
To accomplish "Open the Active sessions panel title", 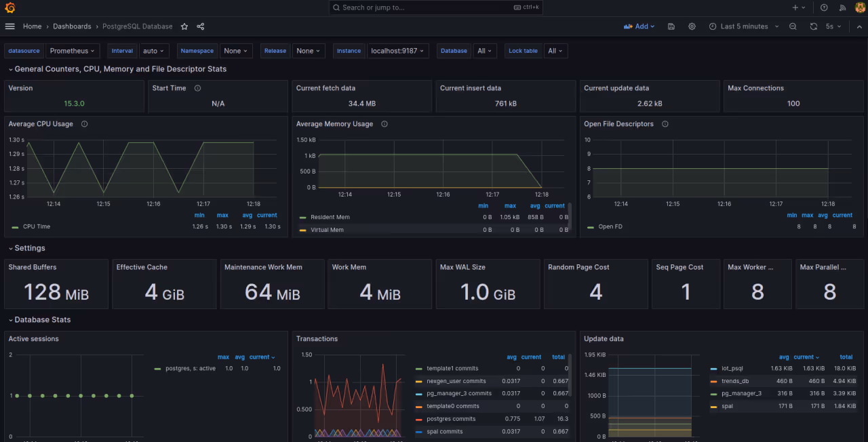I will tap(33, 339).
